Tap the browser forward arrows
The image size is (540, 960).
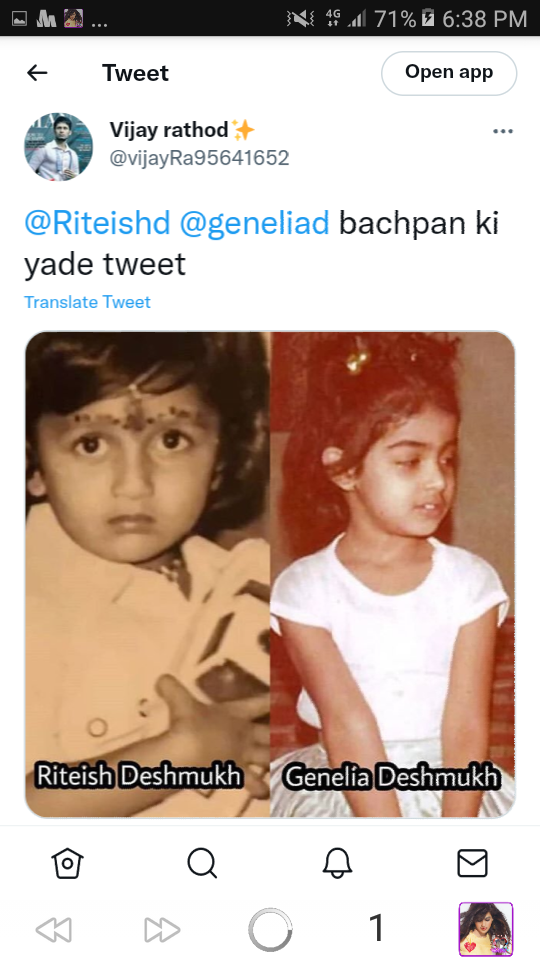click(162, 929)
